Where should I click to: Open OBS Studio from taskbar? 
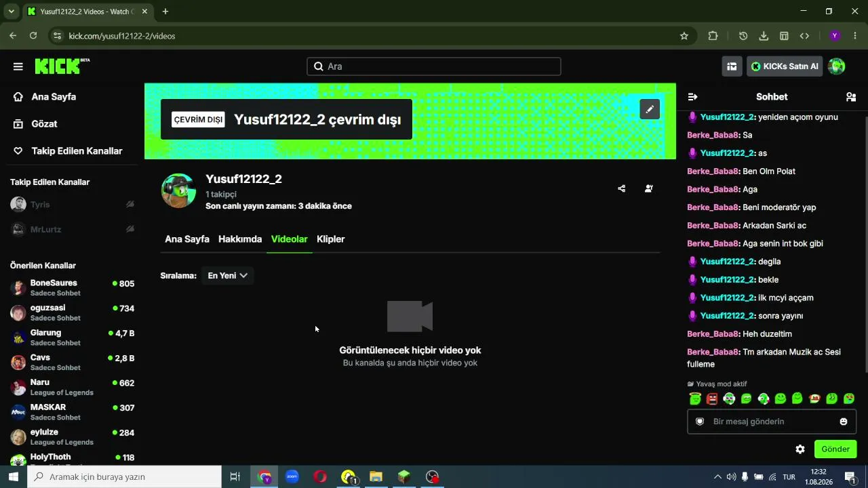point(432,477)
